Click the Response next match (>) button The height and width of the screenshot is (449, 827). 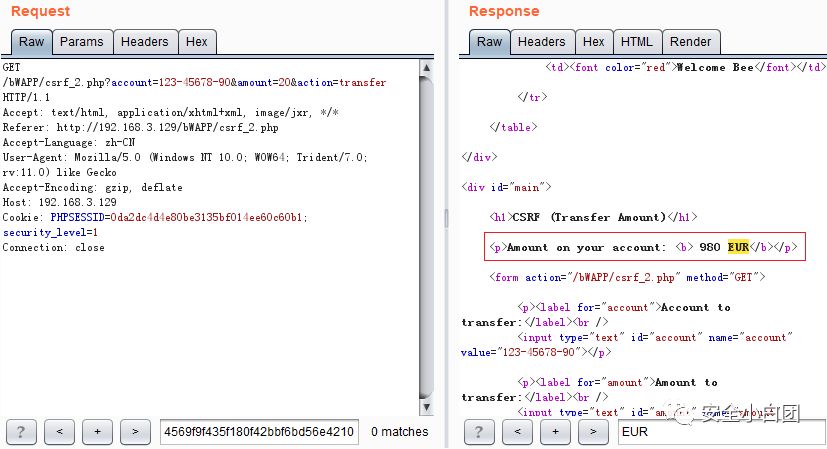tap(593, 432)
